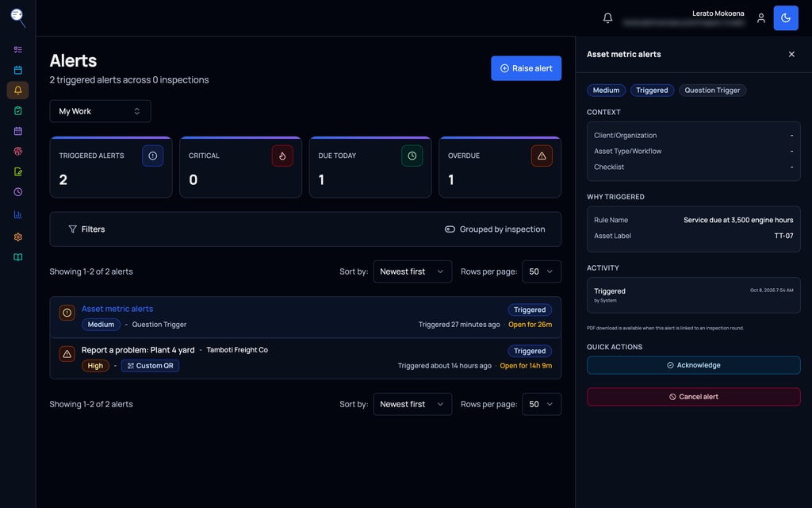
Task: Open the bottom Rows per page dropdown
Action: pyautogui.click(x=541, y=404)
